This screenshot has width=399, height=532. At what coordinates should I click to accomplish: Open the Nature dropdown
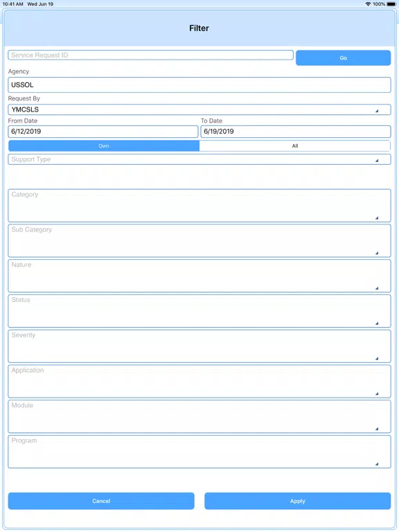pos(199,276)
